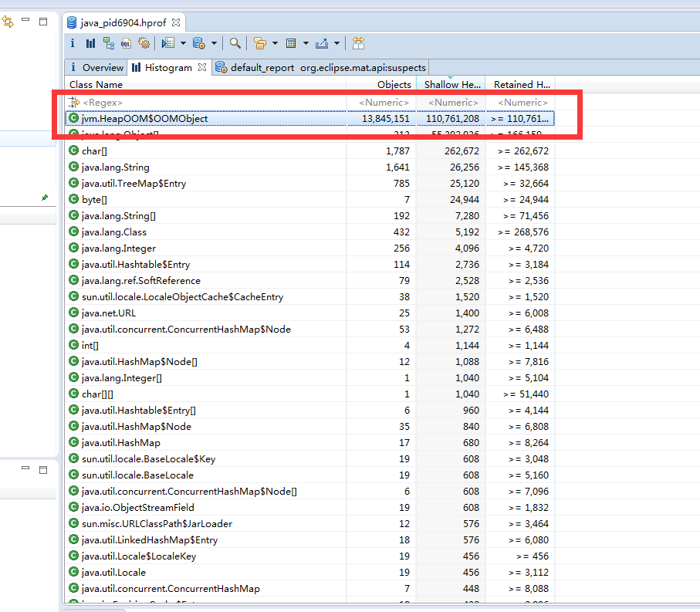Open the Dominator Tree toolbar icon
700x612 pixels.
coord(108,43)
